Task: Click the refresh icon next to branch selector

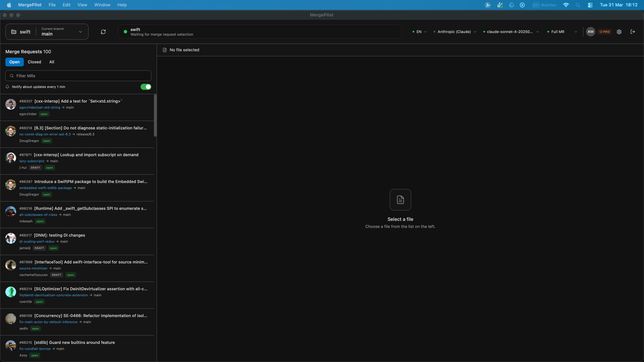Action: pos(103,32)
